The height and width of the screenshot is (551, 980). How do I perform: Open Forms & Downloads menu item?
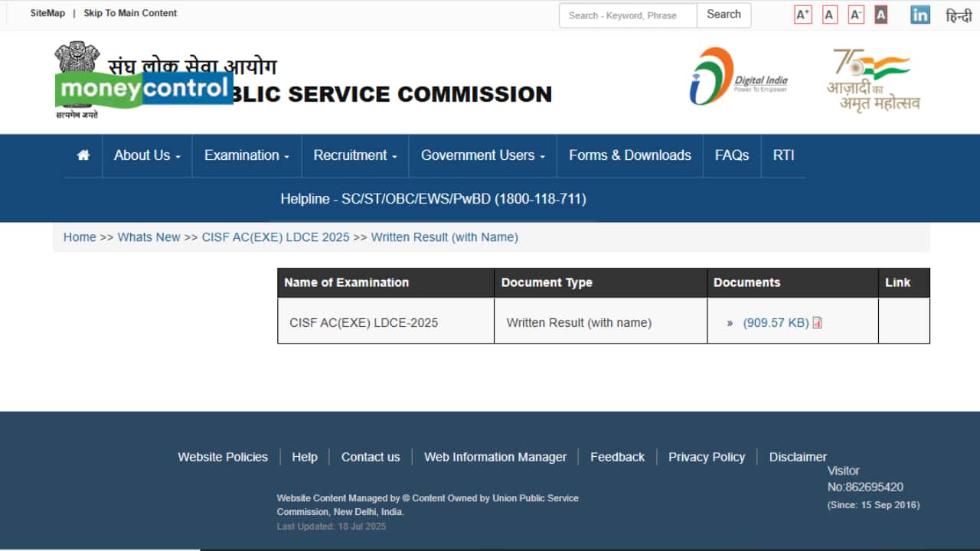tap(629, 155)
